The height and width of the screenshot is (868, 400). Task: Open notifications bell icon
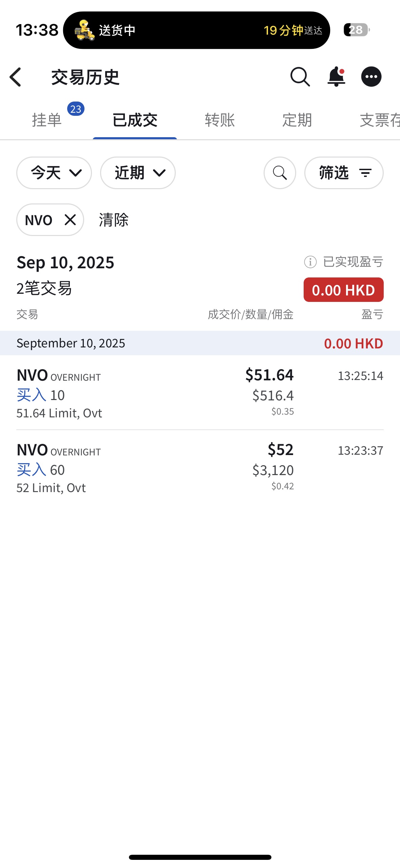pos(336,77)
